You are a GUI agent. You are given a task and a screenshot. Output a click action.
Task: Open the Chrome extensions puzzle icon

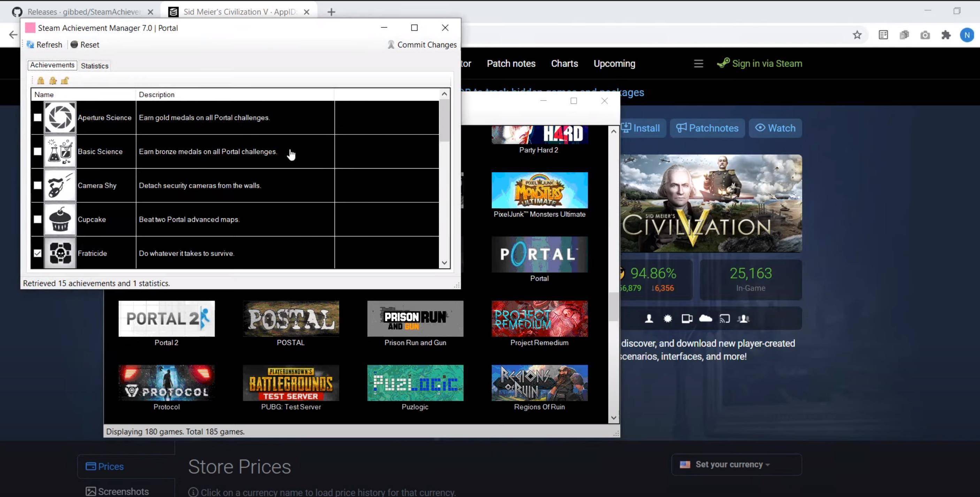[946, 35]
